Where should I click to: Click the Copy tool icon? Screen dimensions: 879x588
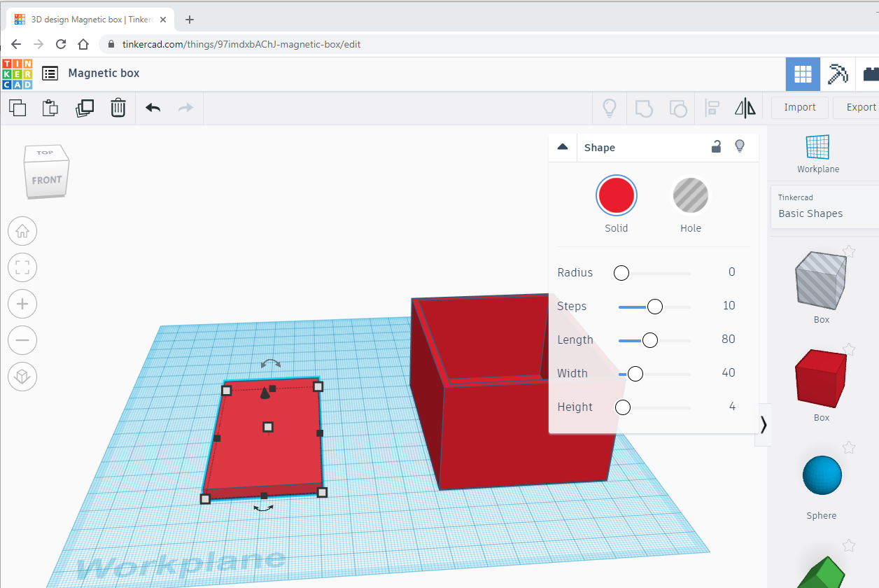17,108
